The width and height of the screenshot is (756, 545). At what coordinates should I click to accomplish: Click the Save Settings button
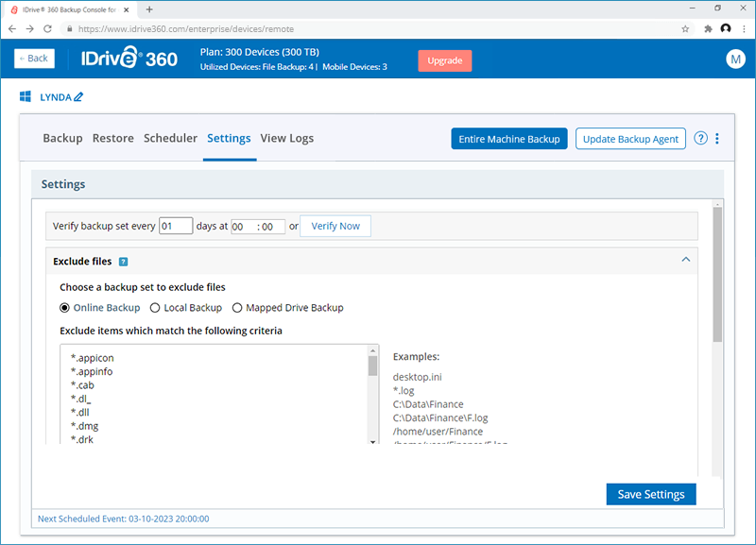coord(651,494)
